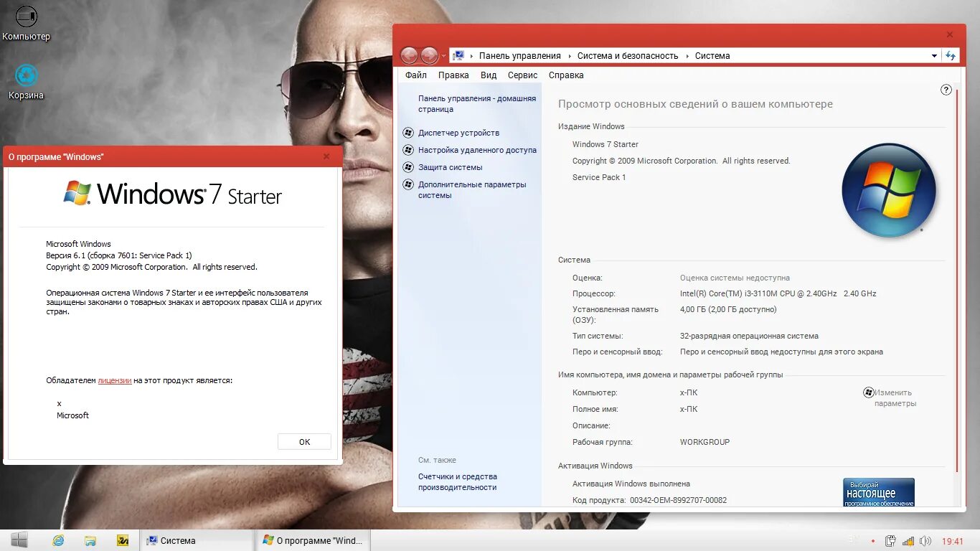Click Windows 7 Starter logo in dialog
Screen dimensions: 980x551
point(173,194)
